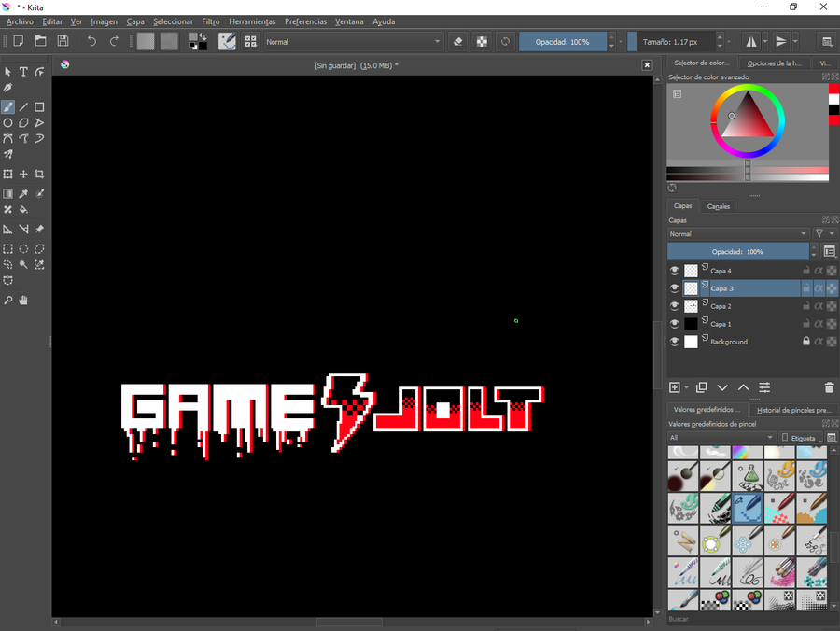Select the Rectangle tool
Image resolution: width=840 pixels, height=631 pixels.
[39, 107]
